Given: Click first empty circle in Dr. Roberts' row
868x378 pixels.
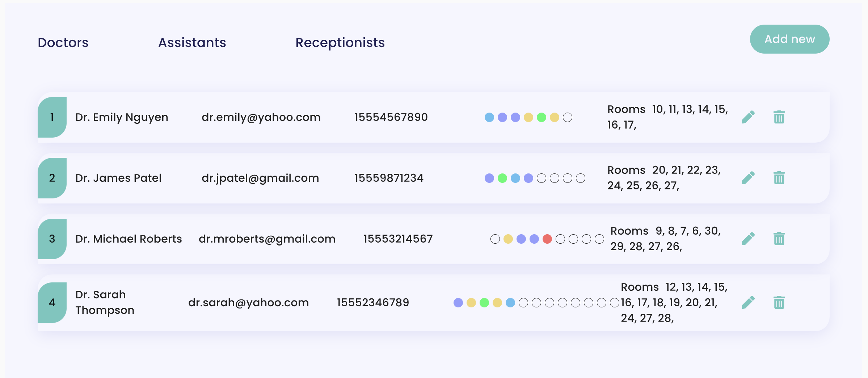Looking at the screenshot, I should click(495, 239).
